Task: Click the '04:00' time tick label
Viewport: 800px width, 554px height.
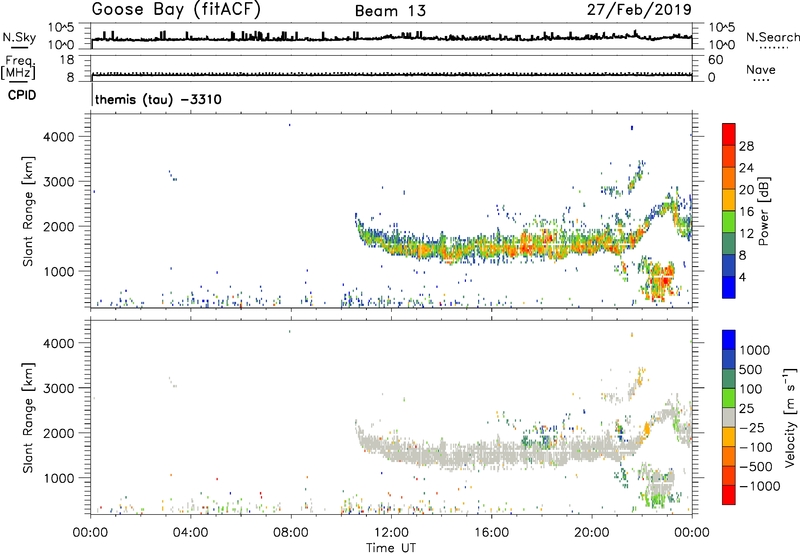Action: pos(190,533)
